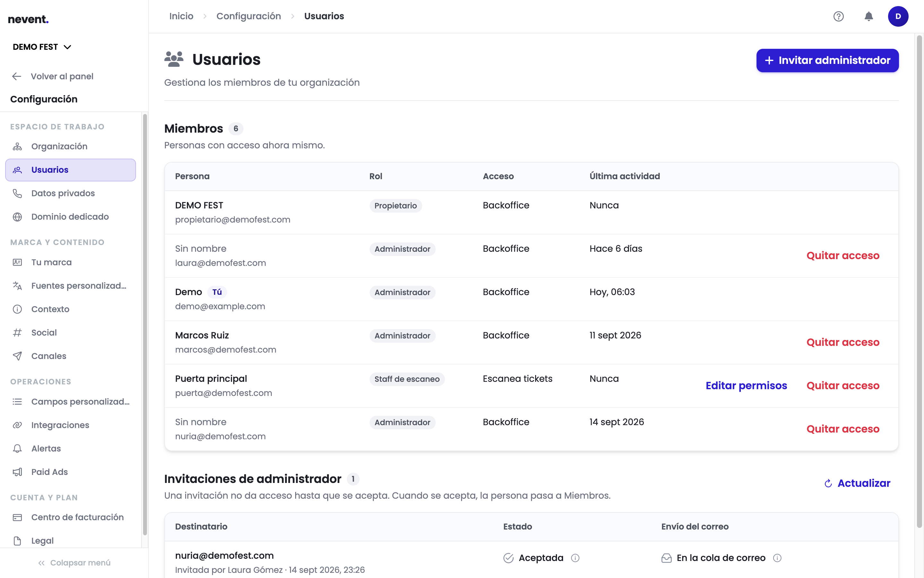This screenshot has width=924, height=578.
Task: Click the Propietario role badge
Action: pyautogui.click(x=395, y=206)
